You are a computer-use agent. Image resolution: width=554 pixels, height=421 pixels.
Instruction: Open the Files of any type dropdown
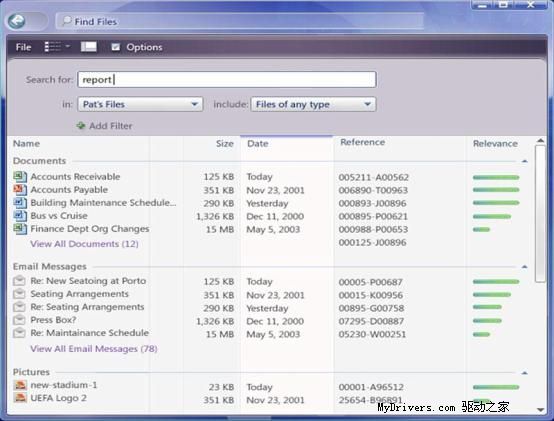point(313,104)
